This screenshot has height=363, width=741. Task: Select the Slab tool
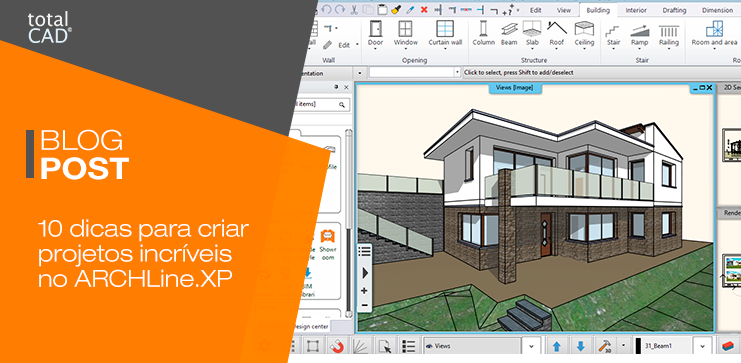pos(532,33)
